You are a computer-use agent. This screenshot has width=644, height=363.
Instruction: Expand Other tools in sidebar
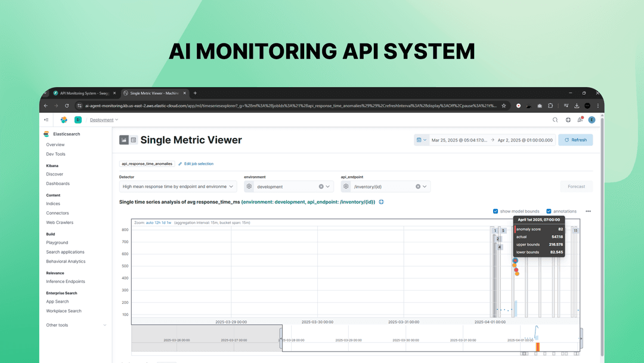pyautogui.click(x=76, y=325)
